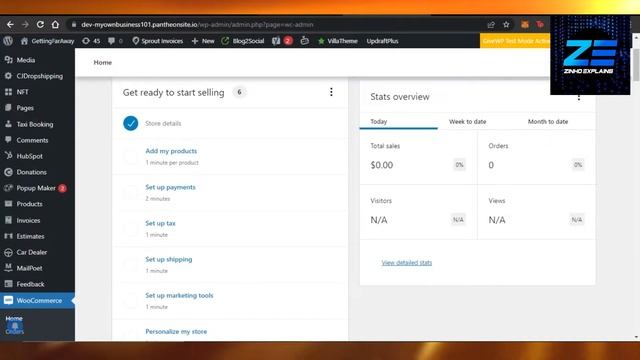Click the checked Store details circle
Image resolution: width=640 pixels, height=360 pixels.
(x=131, y=123)
